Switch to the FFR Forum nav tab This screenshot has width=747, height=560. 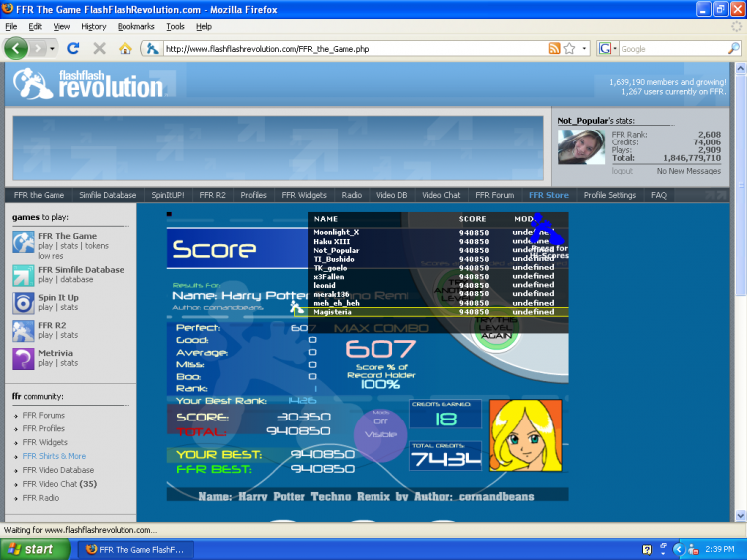(x=495, y=195)
